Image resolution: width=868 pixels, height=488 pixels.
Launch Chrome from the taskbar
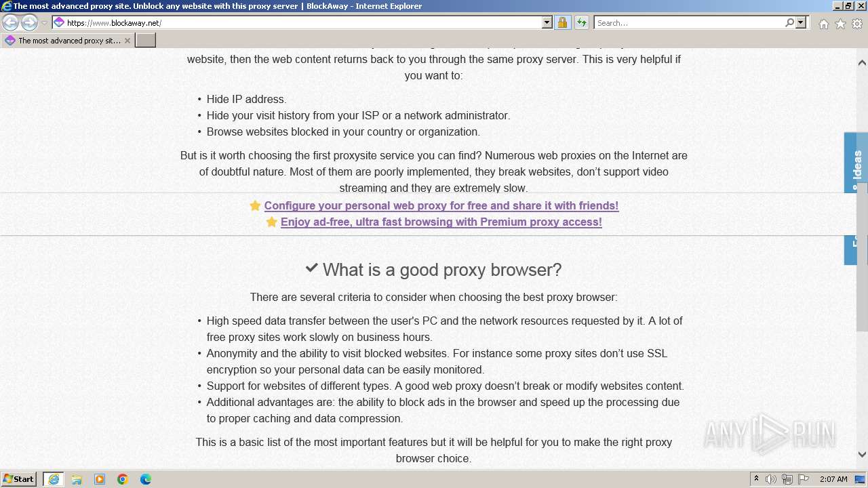coord(123,479)
